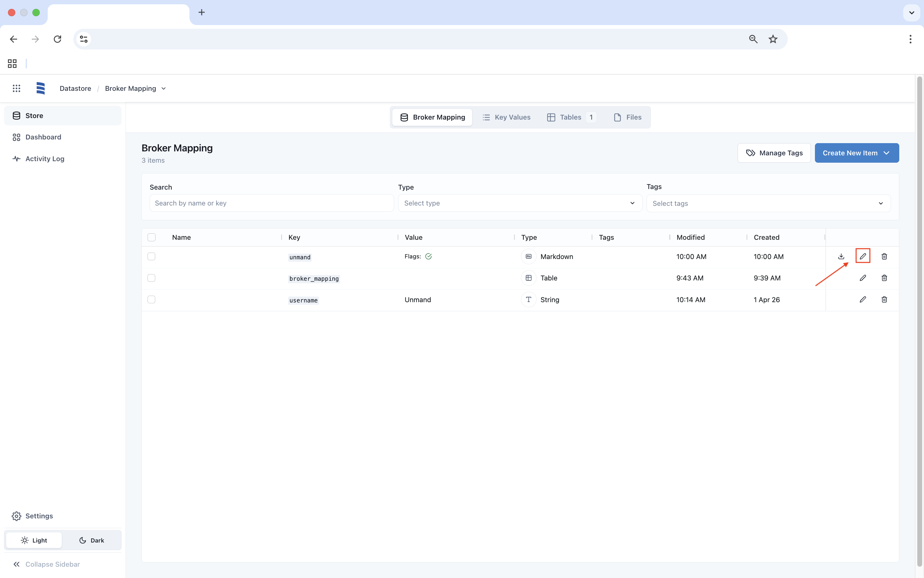Click the Unmand value in username row
Viewport: 924px width, 578px height.
point(418,300)
